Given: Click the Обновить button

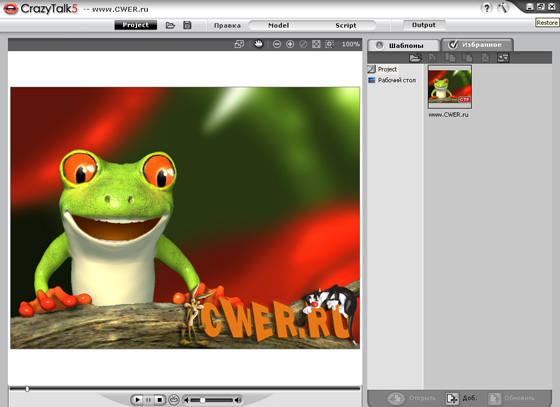Looking at the screenshot, I should [512, 398].
